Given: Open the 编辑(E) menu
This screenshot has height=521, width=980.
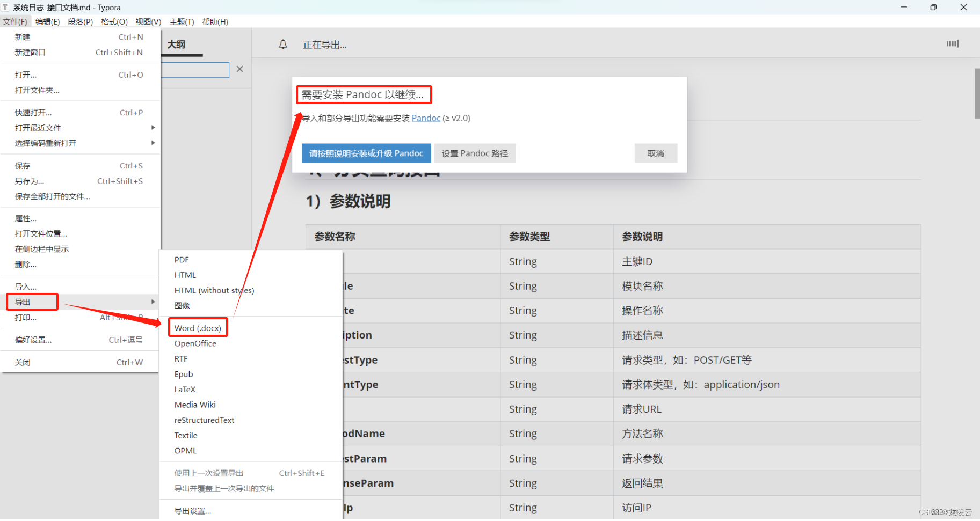Looking at the screenshot, I should (47, 21).
